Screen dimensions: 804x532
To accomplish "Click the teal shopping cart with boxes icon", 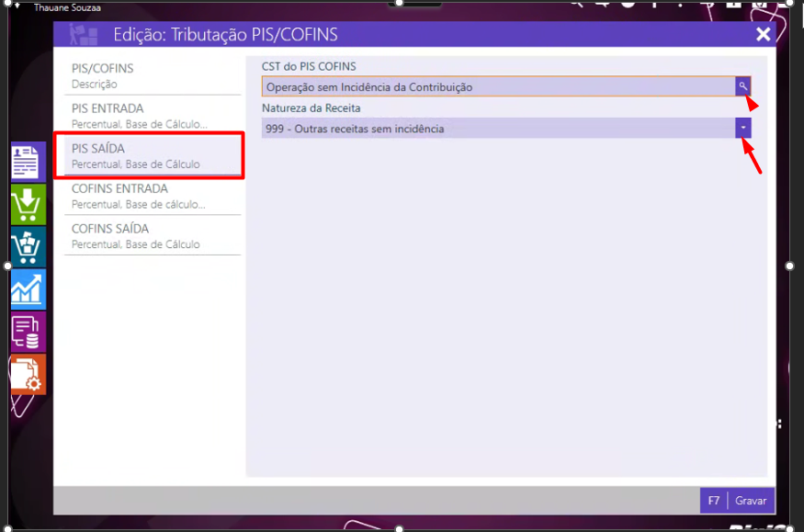I will 28,247.
